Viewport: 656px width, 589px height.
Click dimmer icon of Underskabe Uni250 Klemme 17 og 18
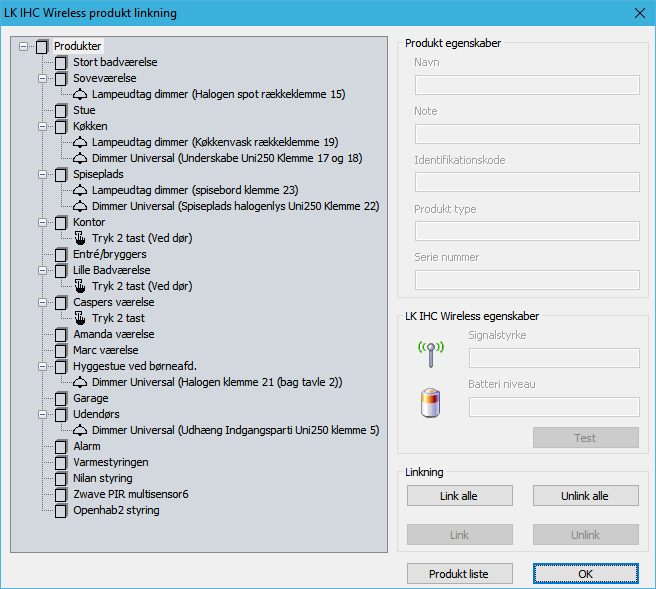point(80,159)
